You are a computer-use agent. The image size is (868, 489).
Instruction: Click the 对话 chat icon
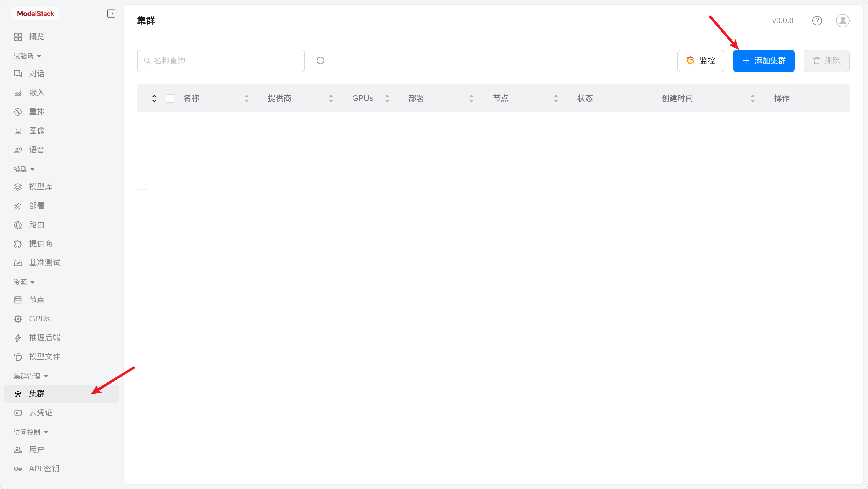(x=18, y=74)
